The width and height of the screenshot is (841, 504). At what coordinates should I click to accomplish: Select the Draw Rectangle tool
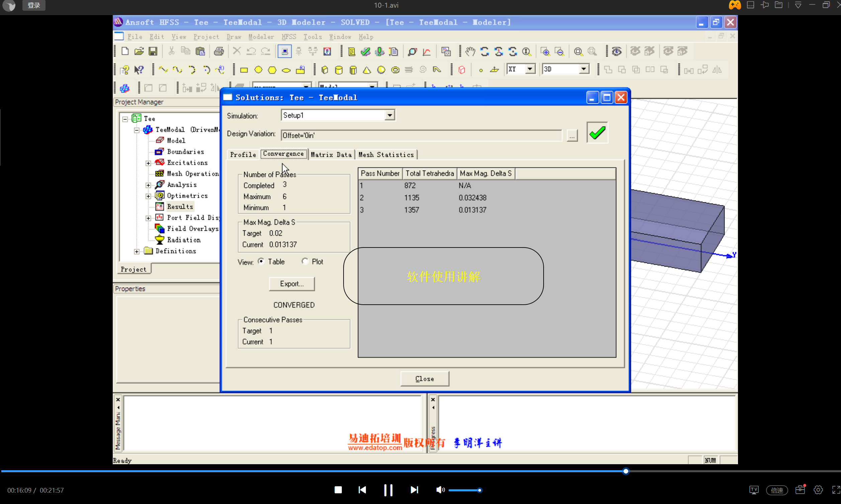pos(244,70)
